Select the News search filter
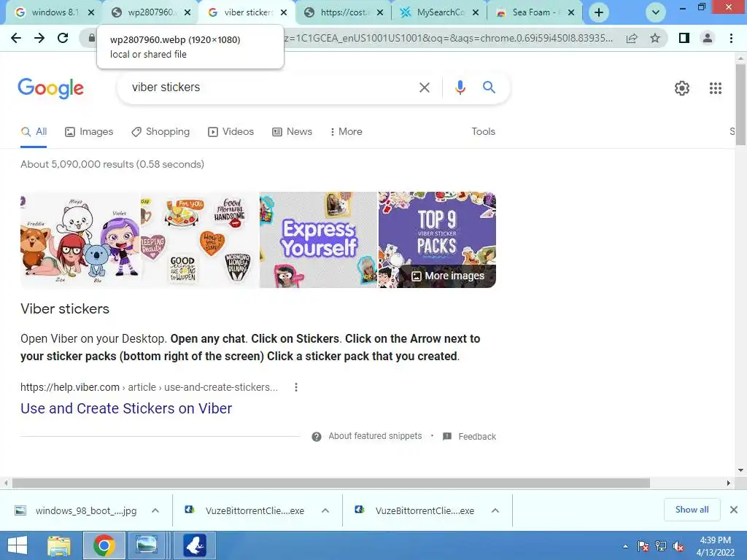The width and height of the screenshot is (747, 560). [x=292, y=132]
